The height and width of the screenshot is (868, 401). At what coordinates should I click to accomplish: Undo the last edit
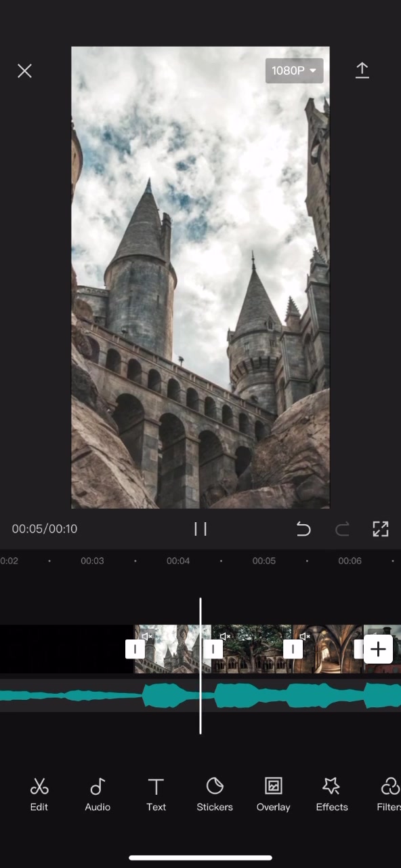[x=303, y=529]
